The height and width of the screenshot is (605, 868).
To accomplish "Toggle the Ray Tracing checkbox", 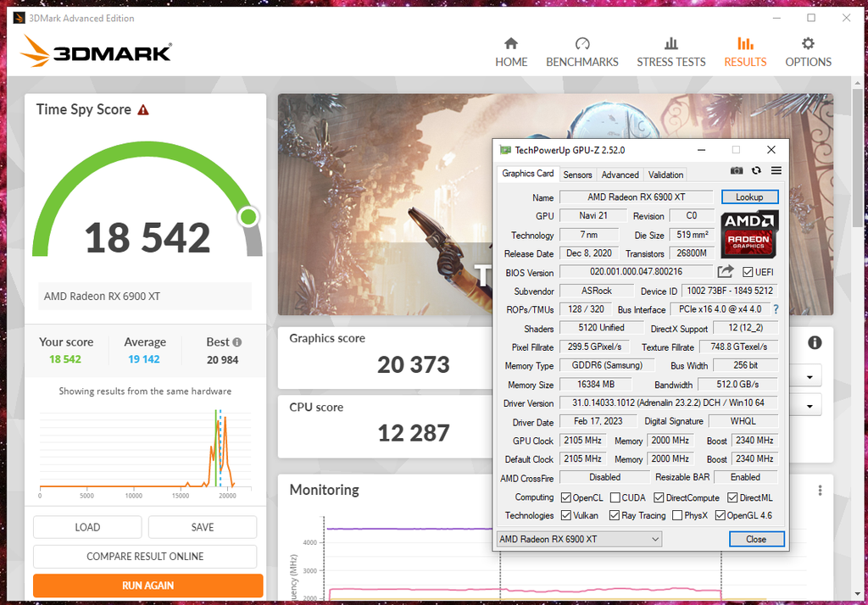I will [614, 515].
